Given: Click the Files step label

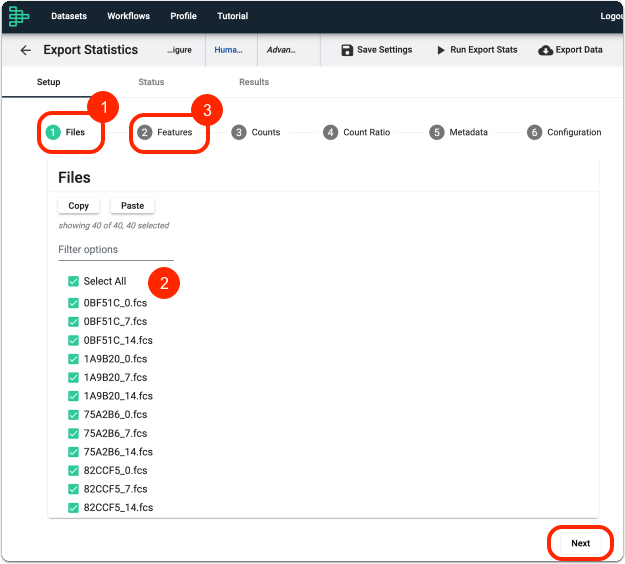Looking at the screenshot, I should pos(75,132).
